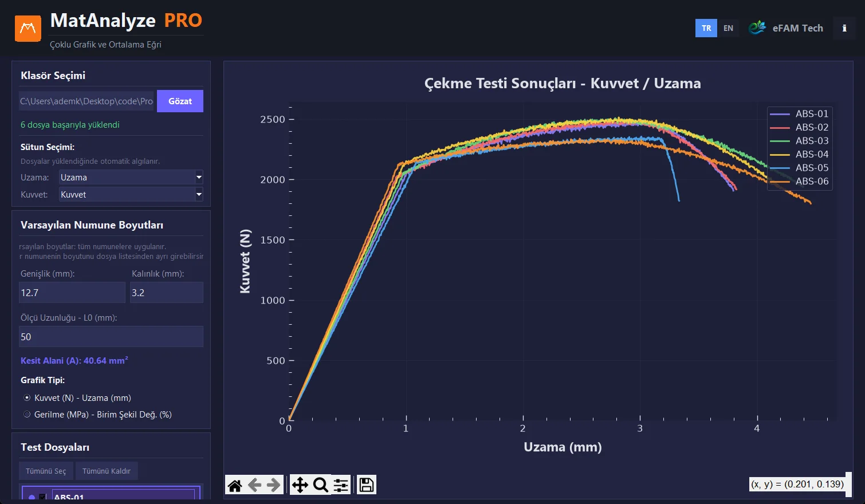Click the orange MatAnalyze logo icon

coord(28,29)
